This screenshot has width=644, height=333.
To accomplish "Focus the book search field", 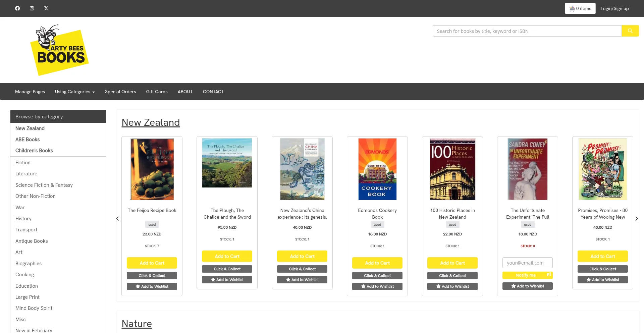I will tap(527, 31).
